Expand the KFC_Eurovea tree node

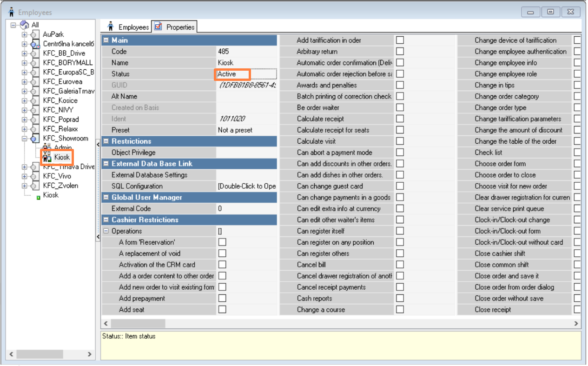tap(25, 82)
